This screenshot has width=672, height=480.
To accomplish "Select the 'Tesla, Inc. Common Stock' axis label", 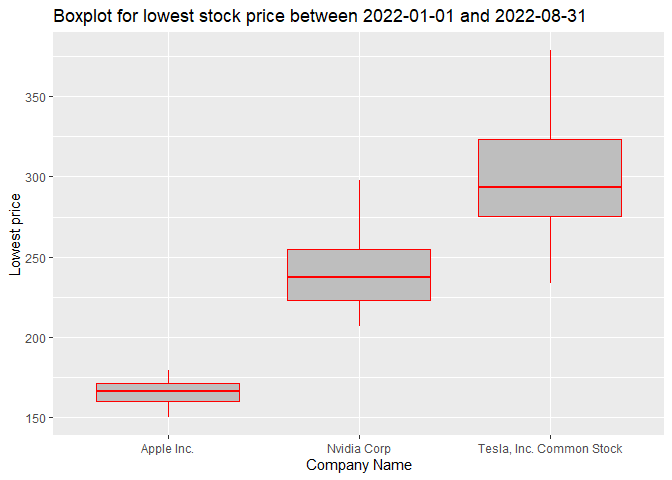I will 550,449.
